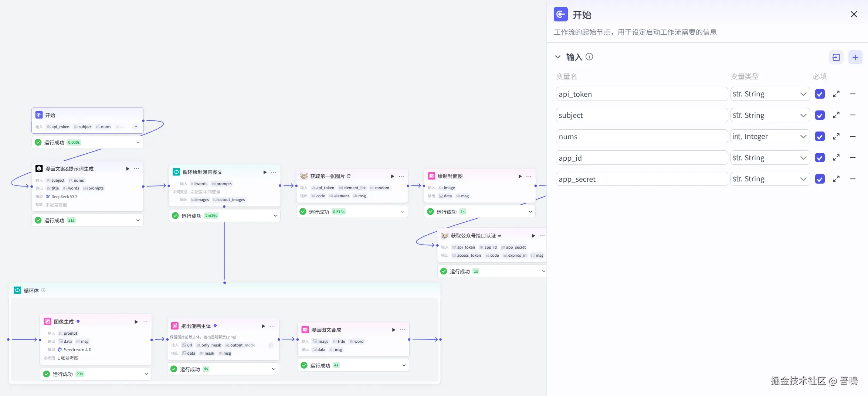Remove the subject variable row
Screen dimensions: 868x396
(x=853, y=115)
